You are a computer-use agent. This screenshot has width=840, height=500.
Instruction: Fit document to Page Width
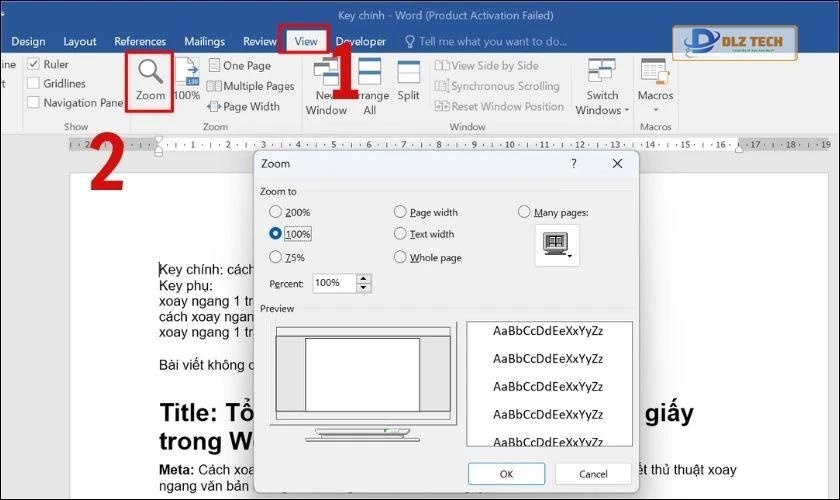pos(244,107)
